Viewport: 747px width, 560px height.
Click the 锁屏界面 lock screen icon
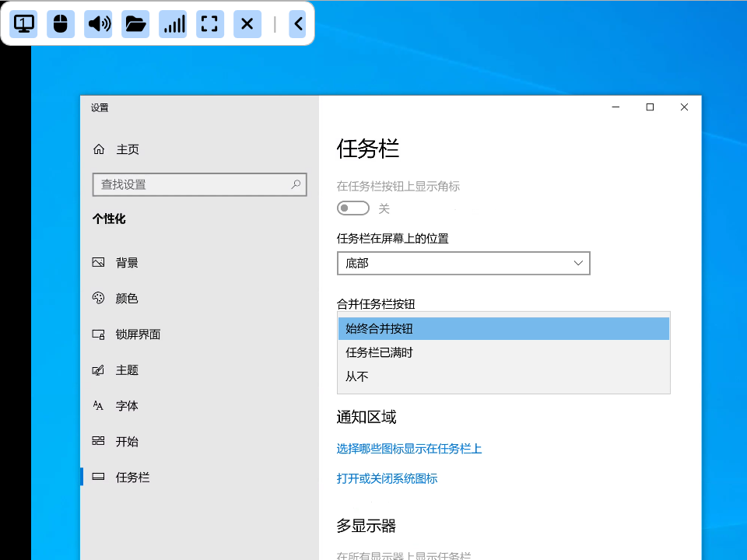point(98,334)
